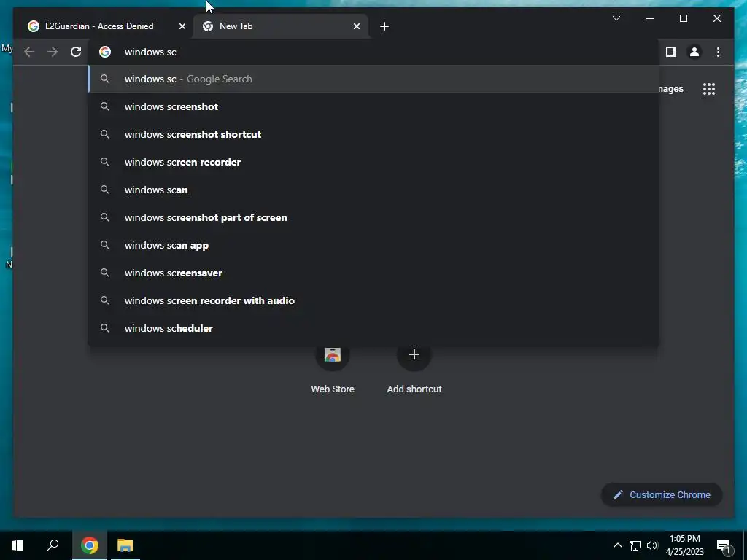This screenshot has height=560, width=747.
Task: Click the Add shortcut plus button
Action: pos(414,354)
